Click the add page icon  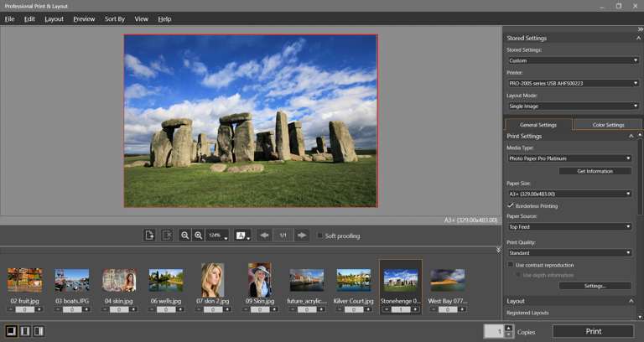point(149,236)
